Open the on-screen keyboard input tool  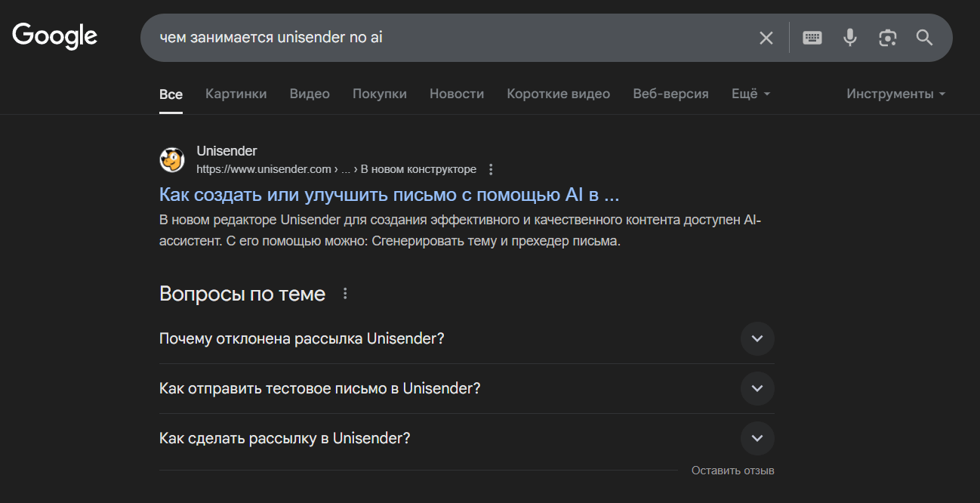pyautogui.click(x=812, y=38)
